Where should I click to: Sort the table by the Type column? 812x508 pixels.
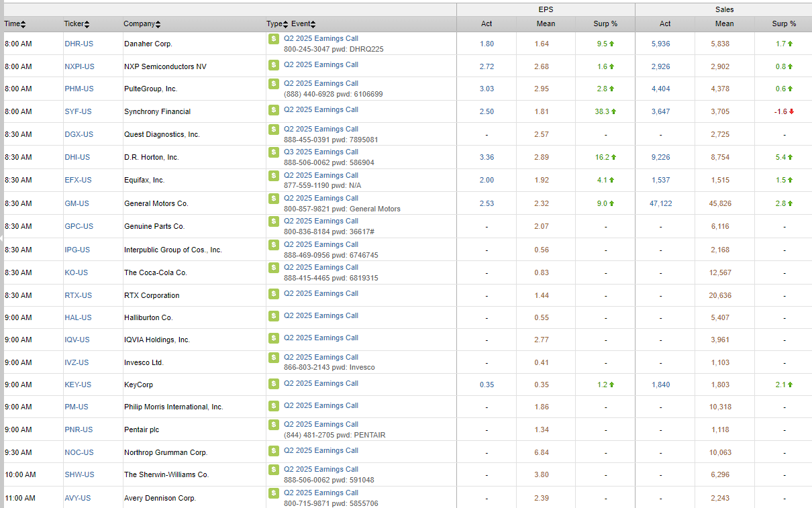[x=276, y=24]
